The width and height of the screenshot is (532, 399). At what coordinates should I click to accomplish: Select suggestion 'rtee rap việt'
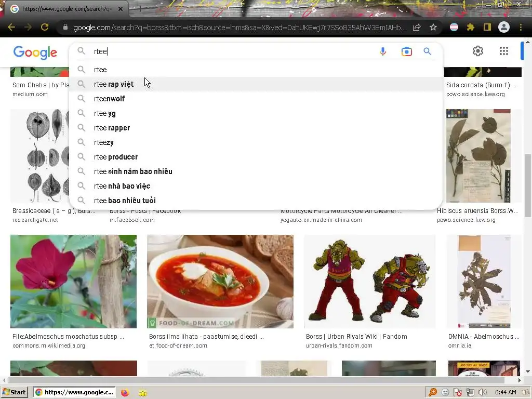(x=256, y=84)
